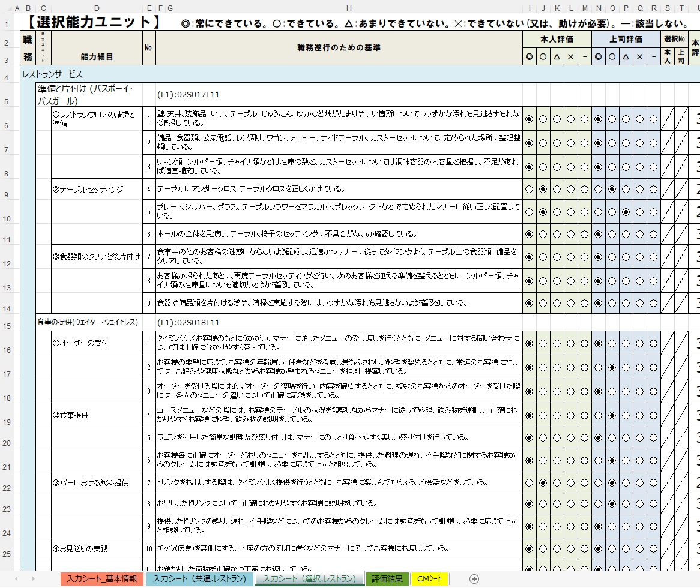Select column N header
Screen dimensions: 700x588
click(x=598, y=8)
